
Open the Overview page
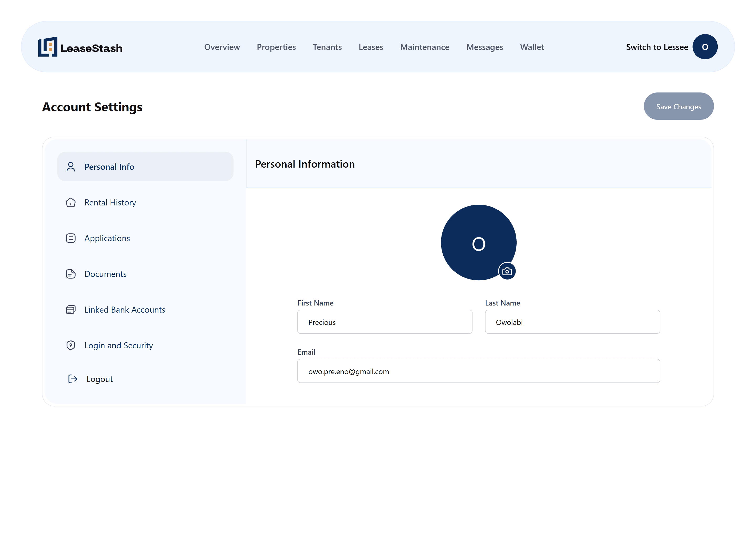click(222, 47)
